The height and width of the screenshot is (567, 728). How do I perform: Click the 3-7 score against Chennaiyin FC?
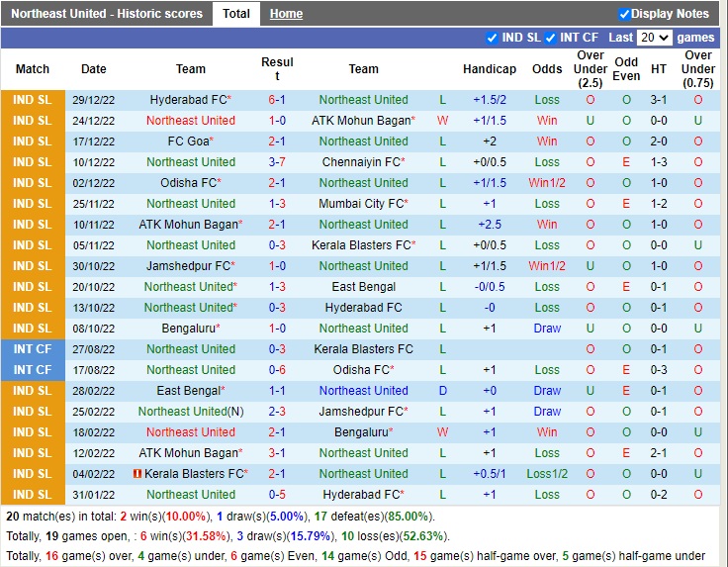[277, 162]
